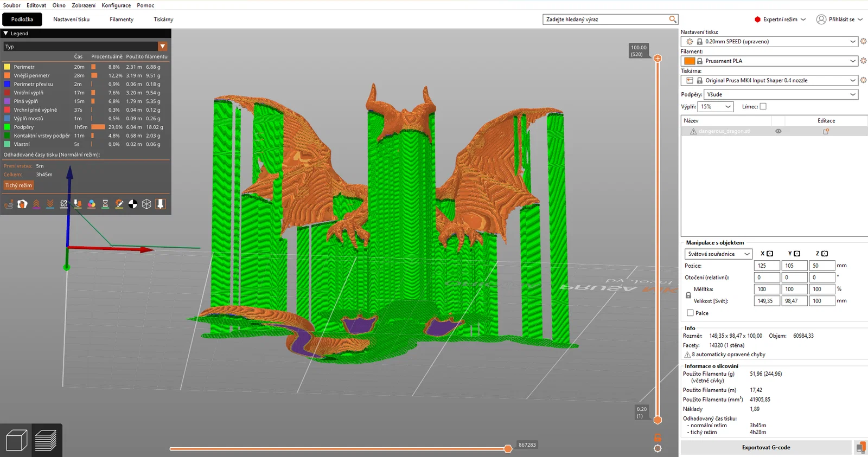This screenshot has width=868, height=457.
Task: Toggle travel moves visibility in legend toolbar
Action: (9, 204)
